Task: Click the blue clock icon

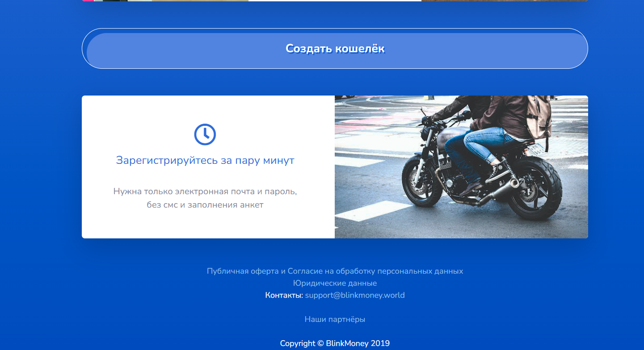Action: [205, 134]
